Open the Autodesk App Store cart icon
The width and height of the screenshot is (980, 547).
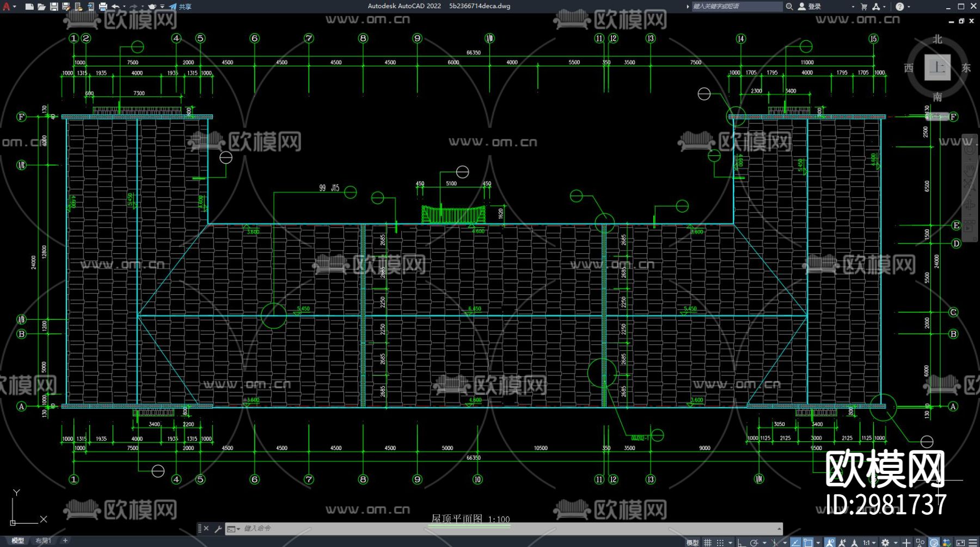(x=864, y=7)
